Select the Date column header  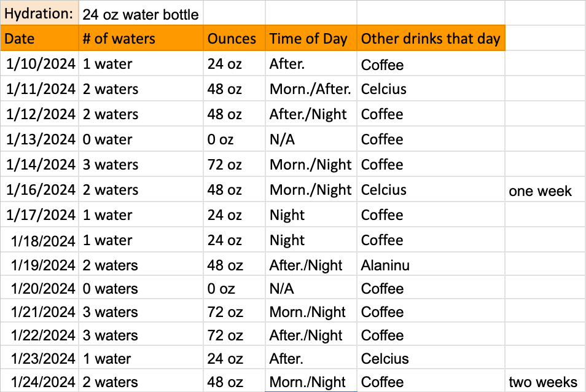[39, 39]
